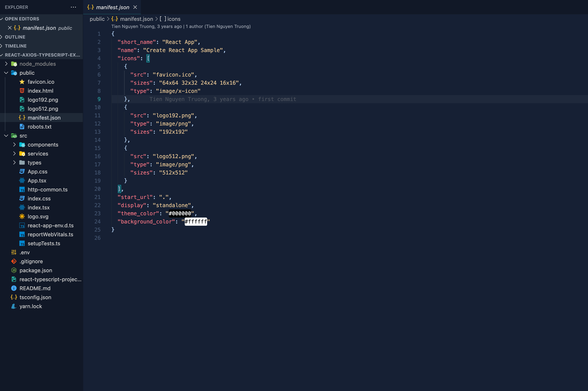Viewport: 588px width, 391px height.
Task: Open favicon.ico star icon file
Action: [41, 82]
